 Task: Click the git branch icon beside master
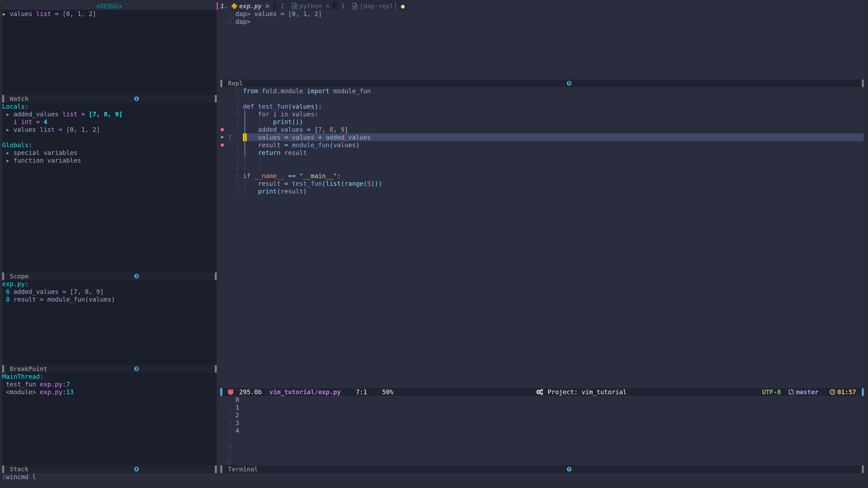(791, 392)
